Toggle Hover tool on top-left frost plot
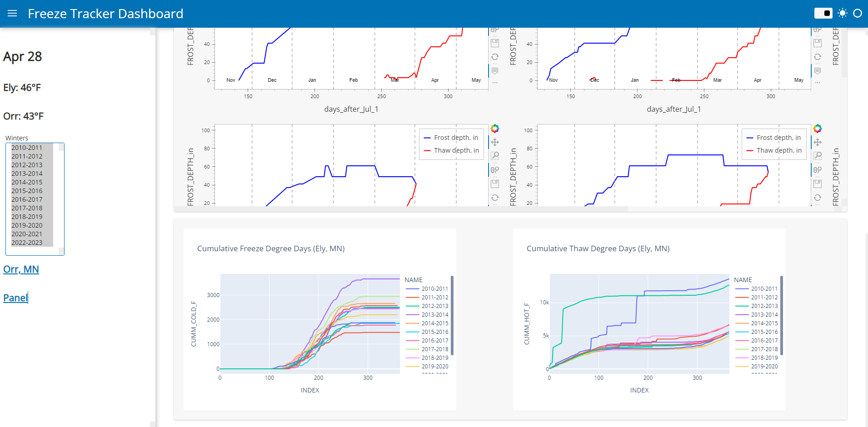The width and height of the screenshot is (868, 427). [495, 71]
